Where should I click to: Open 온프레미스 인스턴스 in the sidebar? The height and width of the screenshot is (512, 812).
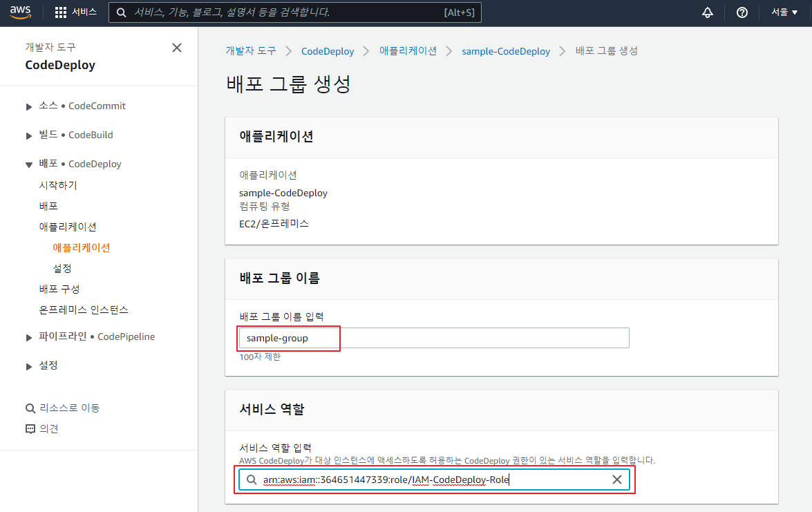click(84, 310)
